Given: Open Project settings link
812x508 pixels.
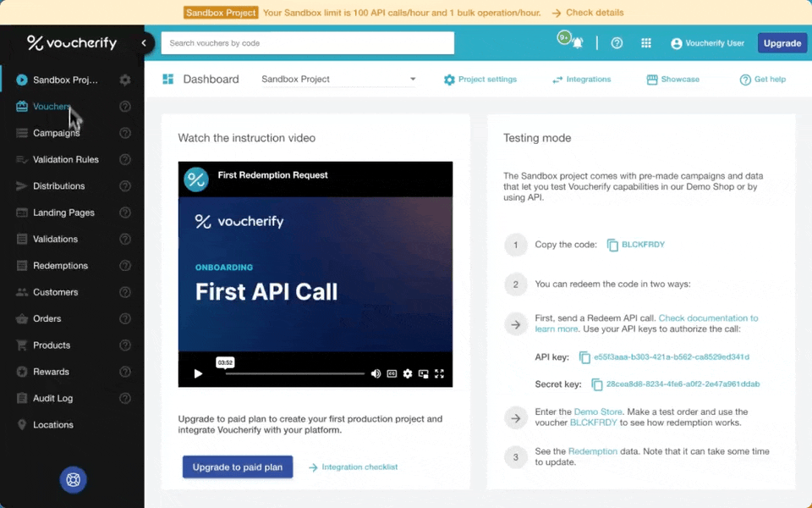Looking at the screenshot, I should (x=480, y=80).
